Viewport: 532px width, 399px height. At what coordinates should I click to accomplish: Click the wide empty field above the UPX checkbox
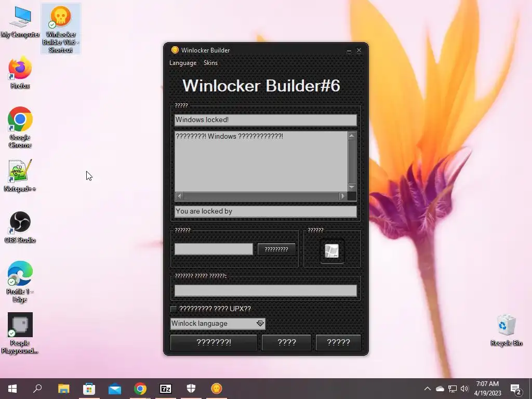click(265, 290)
